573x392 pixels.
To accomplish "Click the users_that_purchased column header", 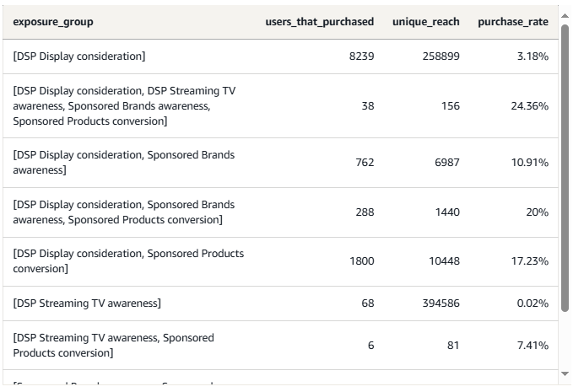I will 319,22.
